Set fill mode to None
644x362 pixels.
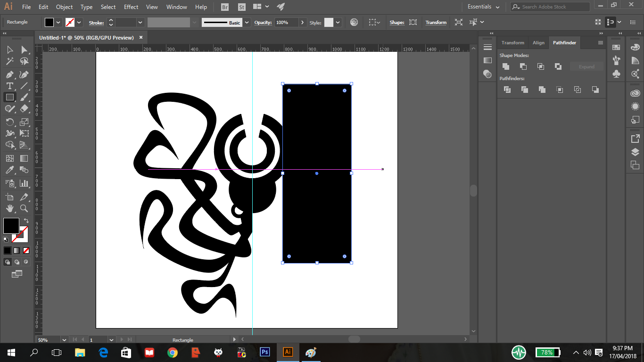26,251
